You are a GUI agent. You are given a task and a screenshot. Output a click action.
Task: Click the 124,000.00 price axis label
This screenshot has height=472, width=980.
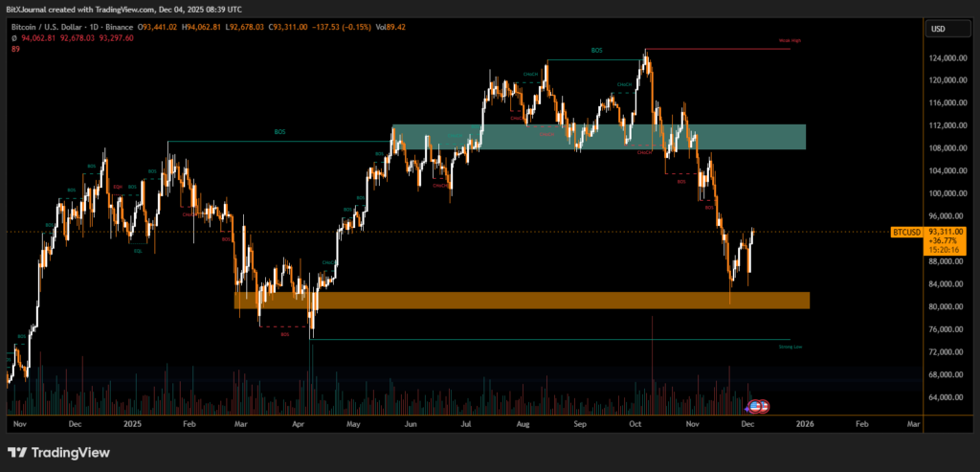click(x=945, y=57)
